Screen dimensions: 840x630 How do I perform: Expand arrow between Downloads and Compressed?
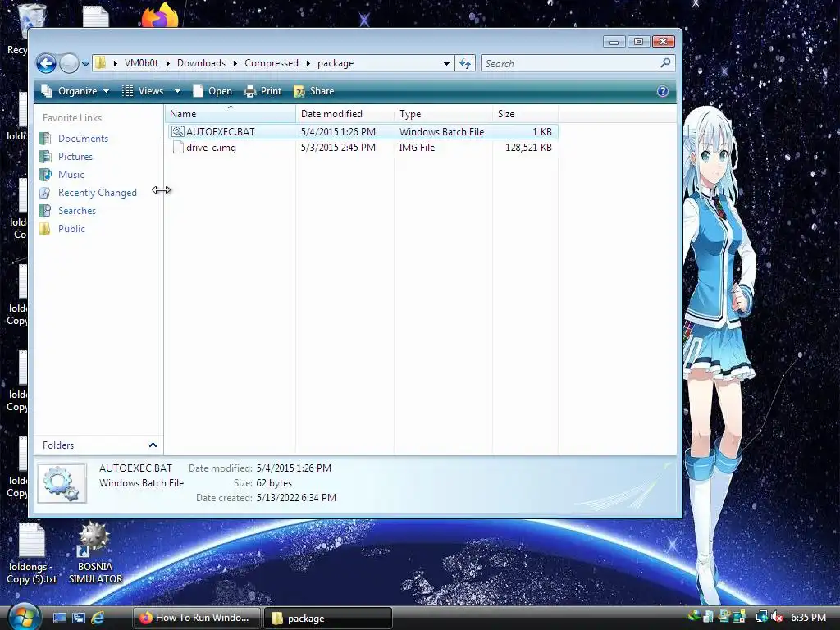tap(235, 64)
